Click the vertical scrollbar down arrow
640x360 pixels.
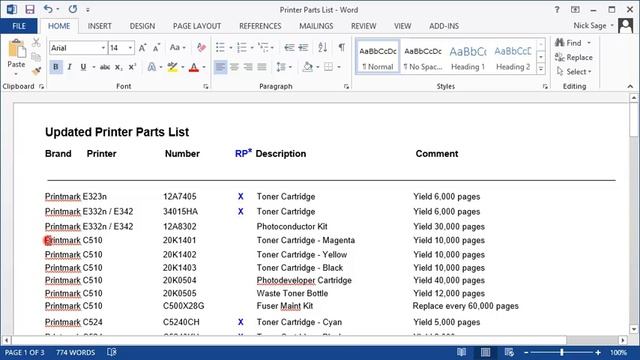[633, 329]
